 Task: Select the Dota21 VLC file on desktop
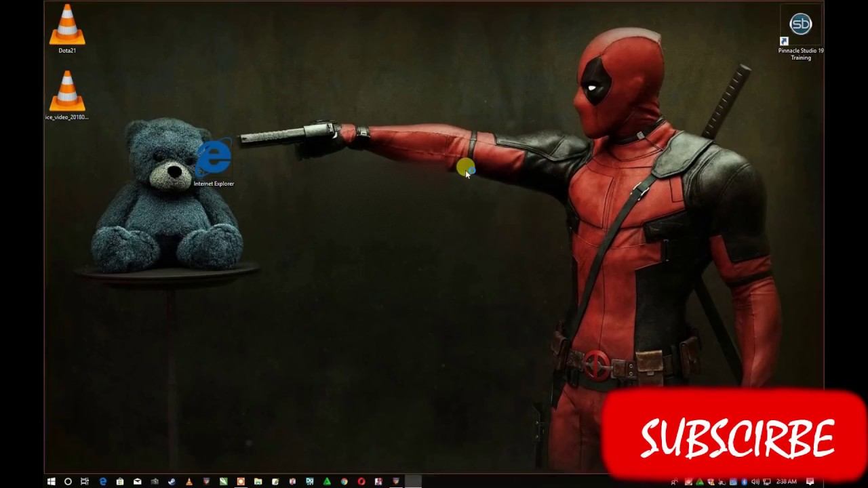67,28
